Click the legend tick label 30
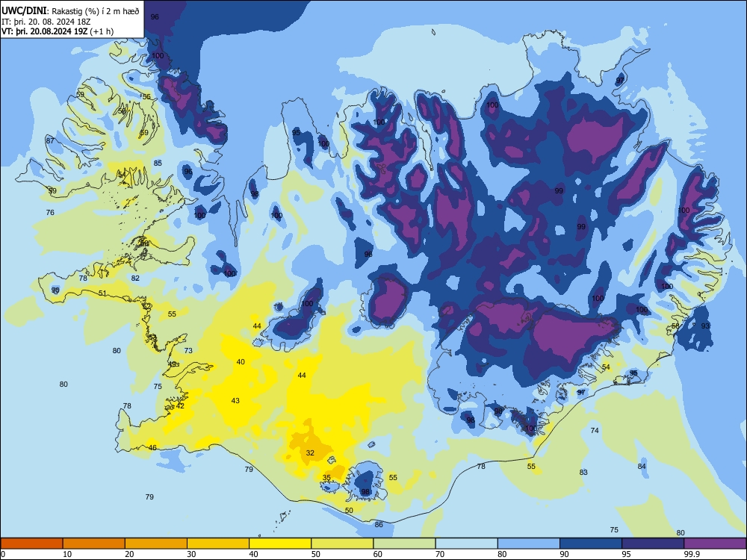The image size is (747, 560). (x=191, y=554)
